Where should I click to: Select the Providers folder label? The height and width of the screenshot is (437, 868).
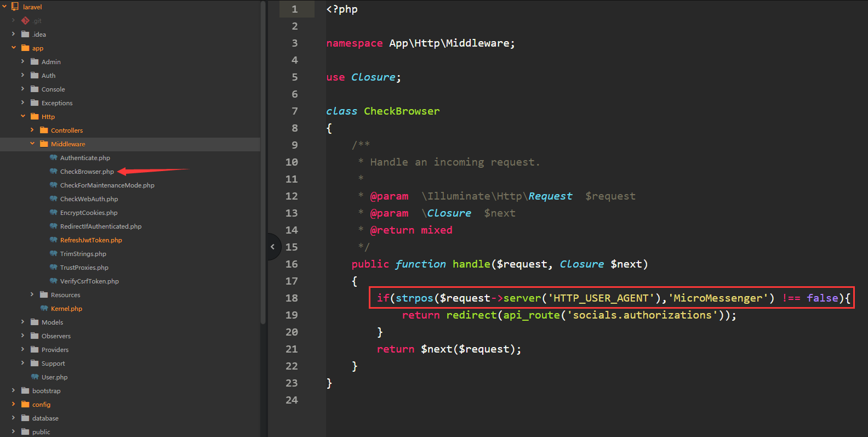pos(55,350)
